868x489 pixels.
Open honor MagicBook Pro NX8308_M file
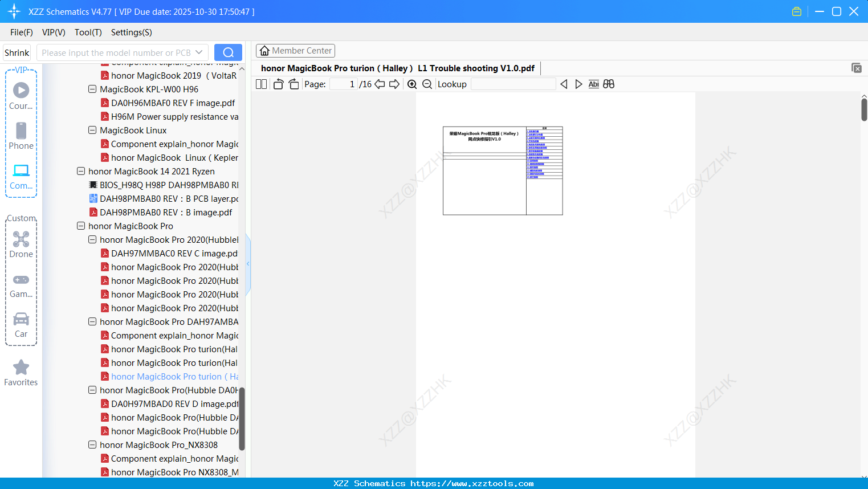[169, 472]
